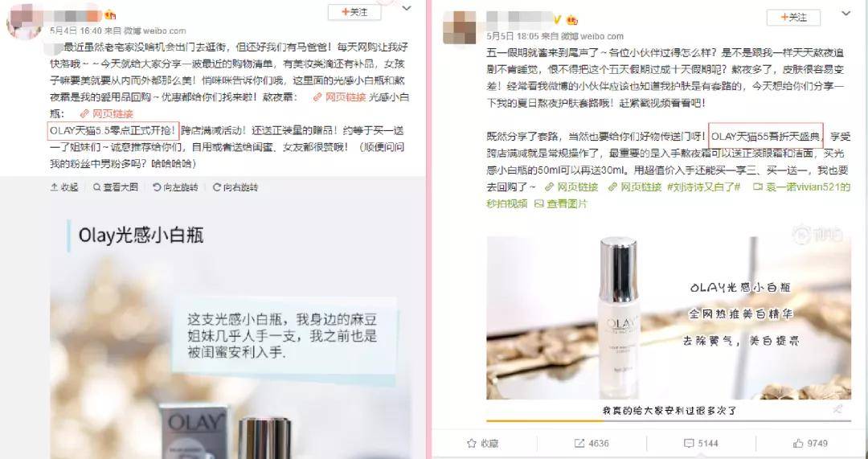The width and height of the screenshot is (868, 459).
Task: Open the first red 网页链接 after 熬夜霜
Action: (x=339, y=97)
